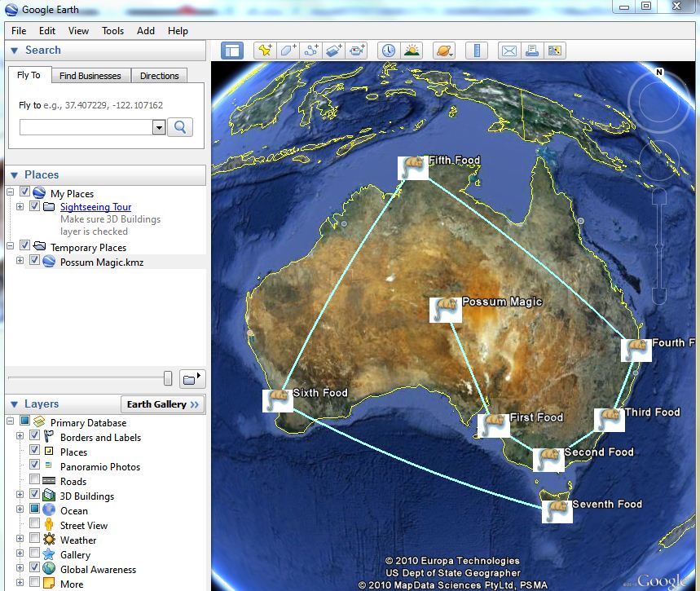Expand the Sightseeing Tour folder
700x591 pixels.
pos(20,206)
